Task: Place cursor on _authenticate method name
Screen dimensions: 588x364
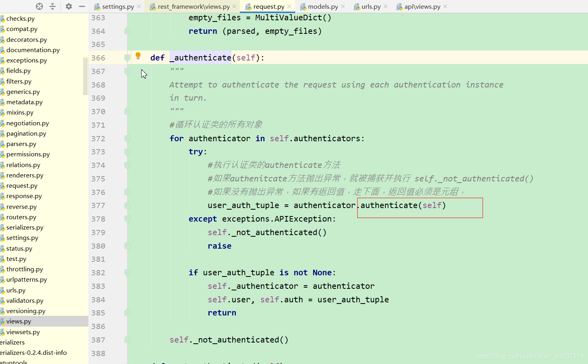Action: [x=200, y=58]
